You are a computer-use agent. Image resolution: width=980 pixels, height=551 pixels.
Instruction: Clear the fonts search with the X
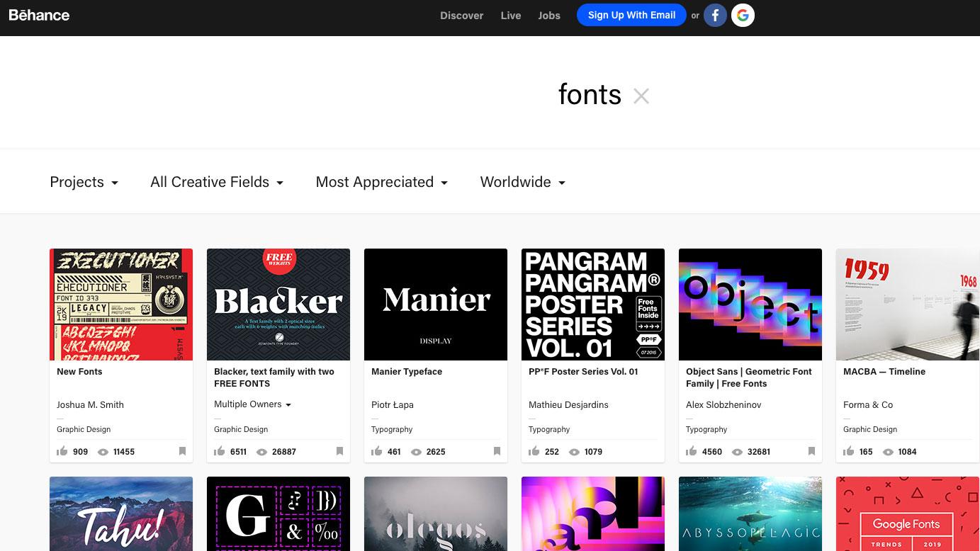tap(641, 96)
